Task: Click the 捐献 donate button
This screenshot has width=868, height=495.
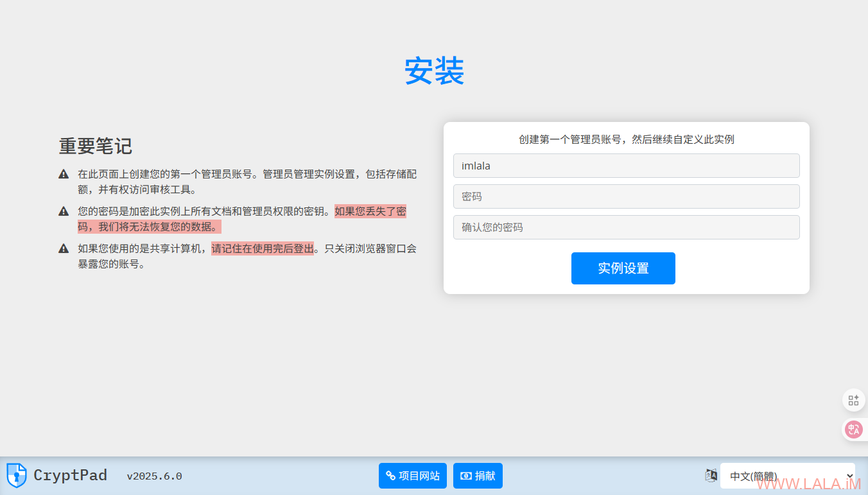Action: [478, 476]
